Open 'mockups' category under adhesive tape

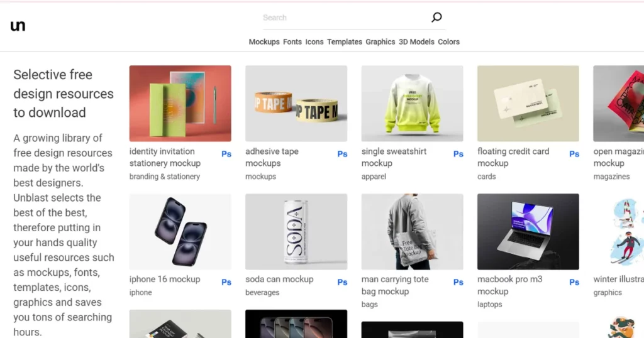pos(261,177)
